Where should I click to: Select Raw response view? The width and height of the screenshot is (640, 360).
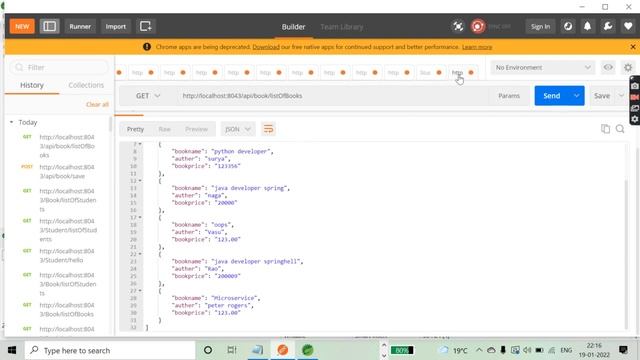(164, 129)
